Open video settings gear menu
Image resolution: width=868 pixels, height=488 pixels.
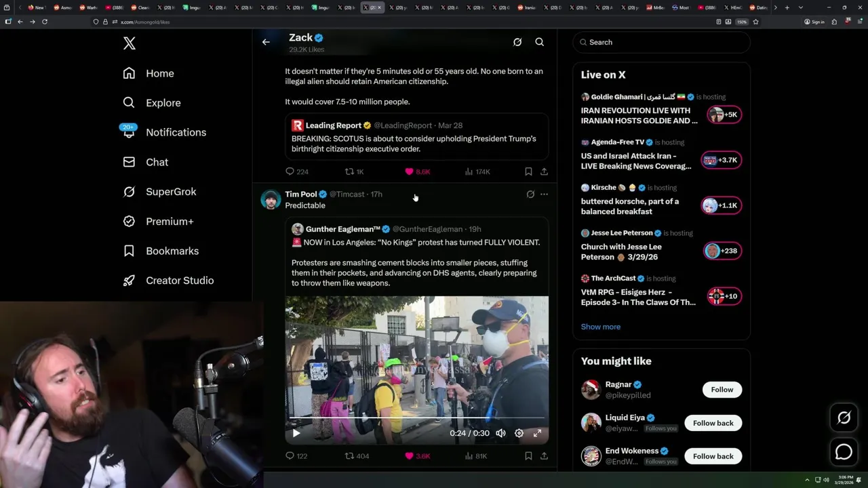tap(519, 433)
